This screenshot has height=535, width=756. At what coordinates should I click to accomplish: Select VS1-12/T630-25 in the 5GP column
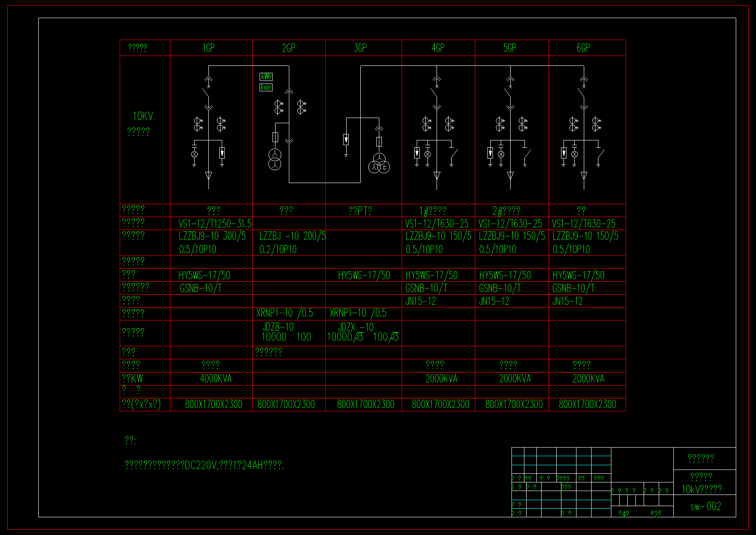point(511,224)
